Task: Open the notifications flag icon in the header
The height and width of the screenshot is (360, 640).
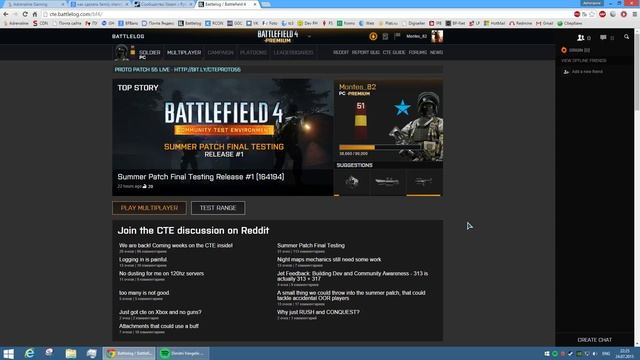Action: tap(397, 36)
